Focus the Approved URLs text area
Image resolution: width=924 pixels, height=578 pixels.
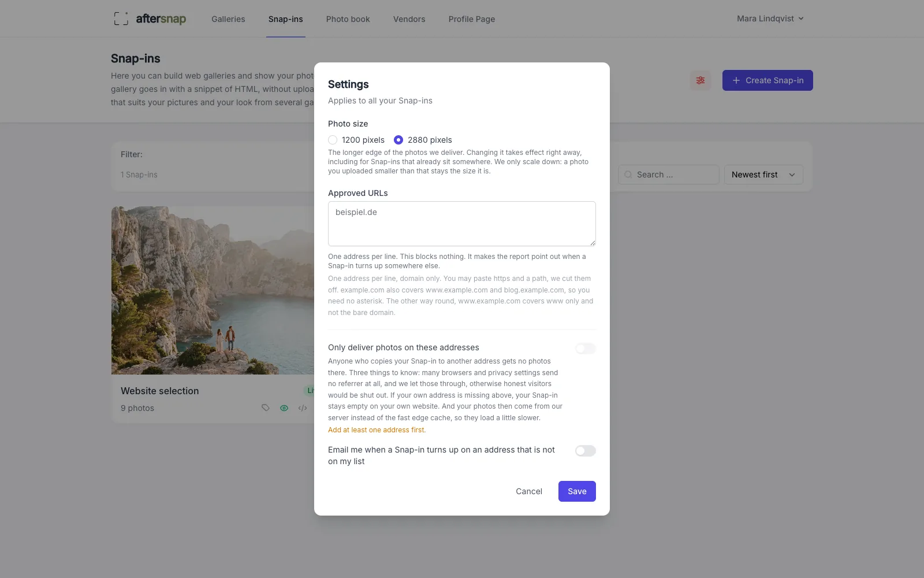click(462, 224)
